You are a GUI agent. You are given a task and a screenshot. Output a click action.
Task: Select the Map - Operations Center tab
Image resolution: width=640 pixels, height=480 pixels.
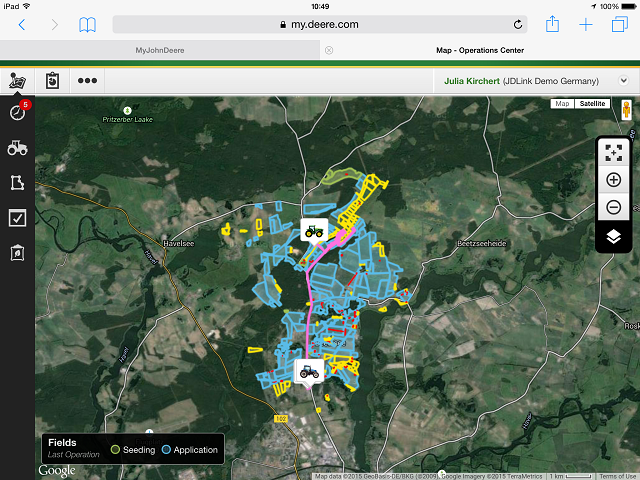pyautogui.click(x=480, y=49)
